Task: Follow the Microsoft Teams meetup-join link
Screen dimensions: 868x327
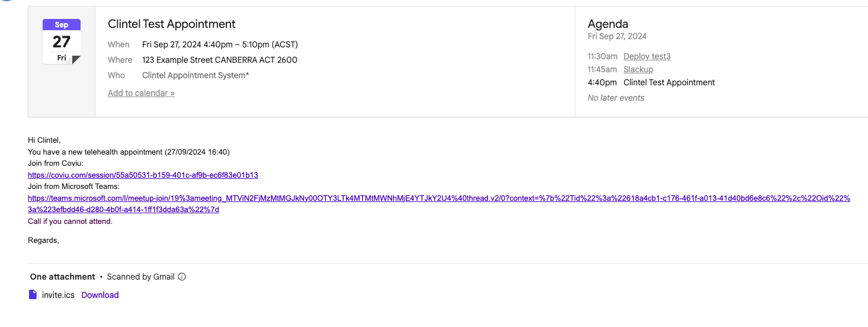Action: point(438,198)
